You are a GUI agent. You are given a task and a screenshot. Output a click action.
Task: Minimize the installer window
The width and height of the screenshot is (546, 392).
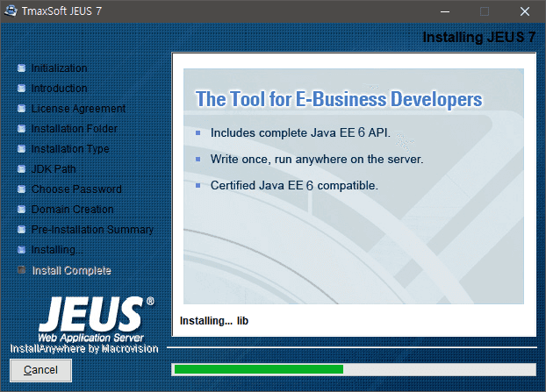pos(445,11)
